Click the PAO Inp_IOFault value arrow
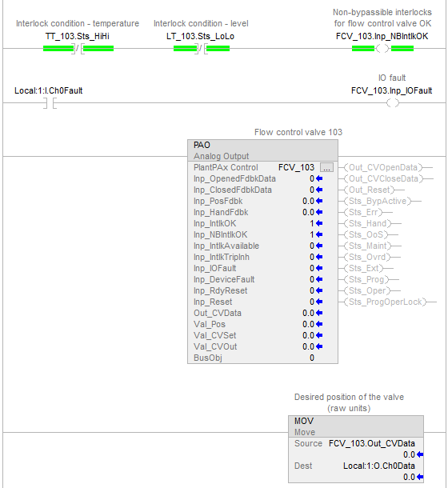The width and height of the screenshot is (448, 488). point(319,268)
